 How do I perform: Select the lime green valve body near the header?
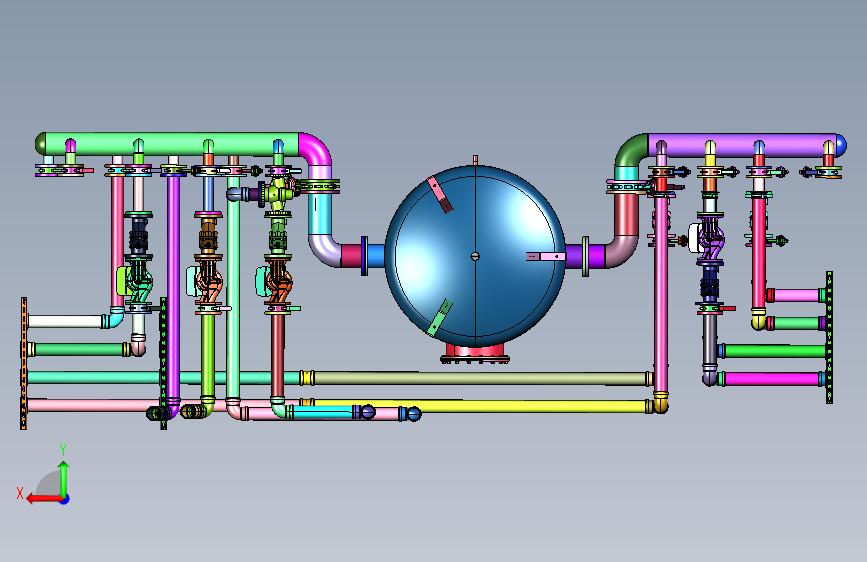[278, 192]
